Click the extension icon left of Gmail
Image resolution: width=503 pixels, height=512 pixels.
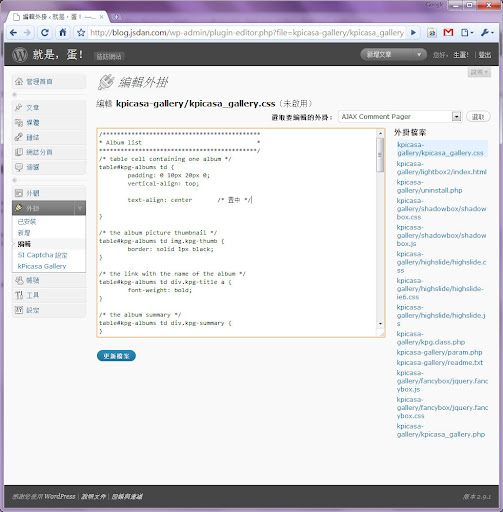click(432, 33)
